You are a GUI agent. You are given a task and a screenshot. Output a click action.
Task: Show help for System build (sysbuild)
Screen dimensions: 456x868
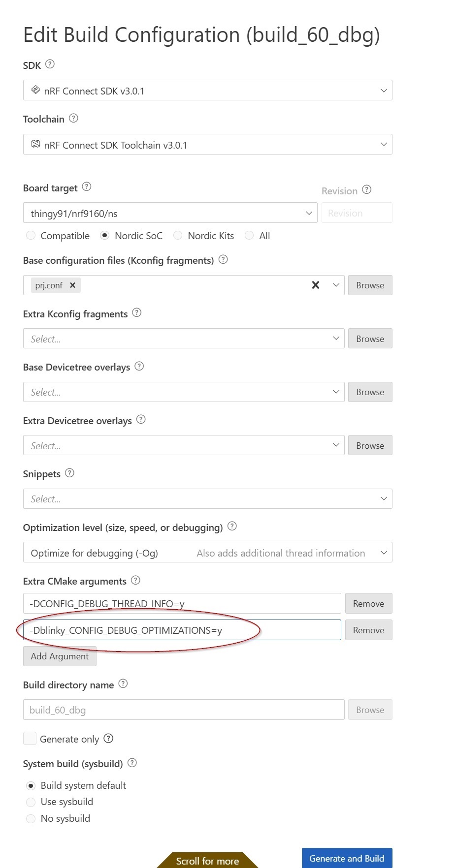coord(132,763)
